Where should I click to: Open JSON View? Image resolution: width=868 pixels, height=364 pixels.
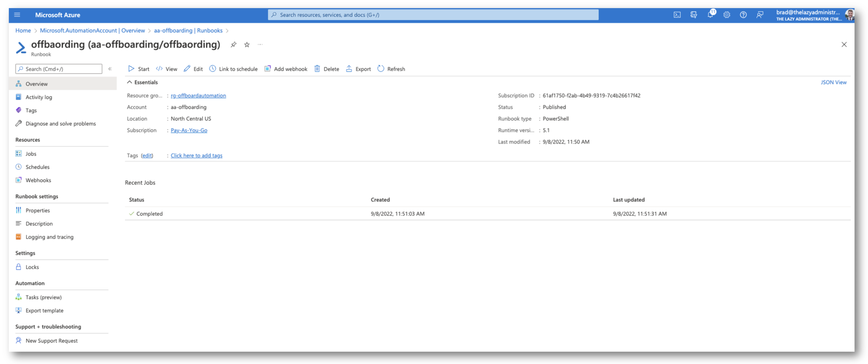pos(833,82)
